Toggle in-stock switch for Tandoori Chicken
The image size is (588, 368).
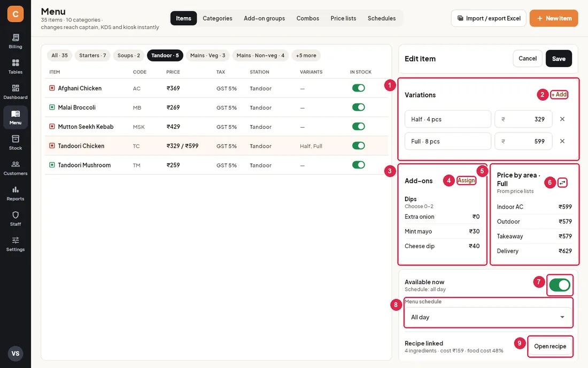coord(359,145)
